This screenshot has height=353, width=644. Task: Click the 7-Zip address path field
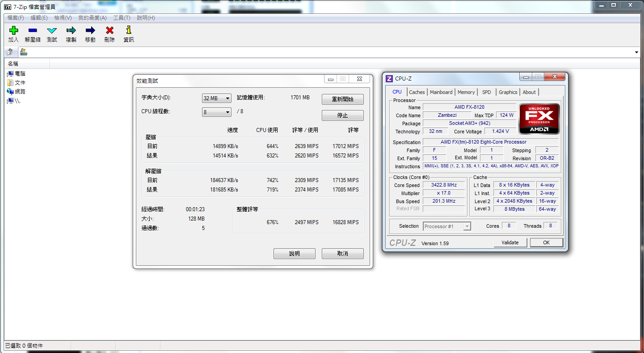pyautogui.click(x=330, y=52)
